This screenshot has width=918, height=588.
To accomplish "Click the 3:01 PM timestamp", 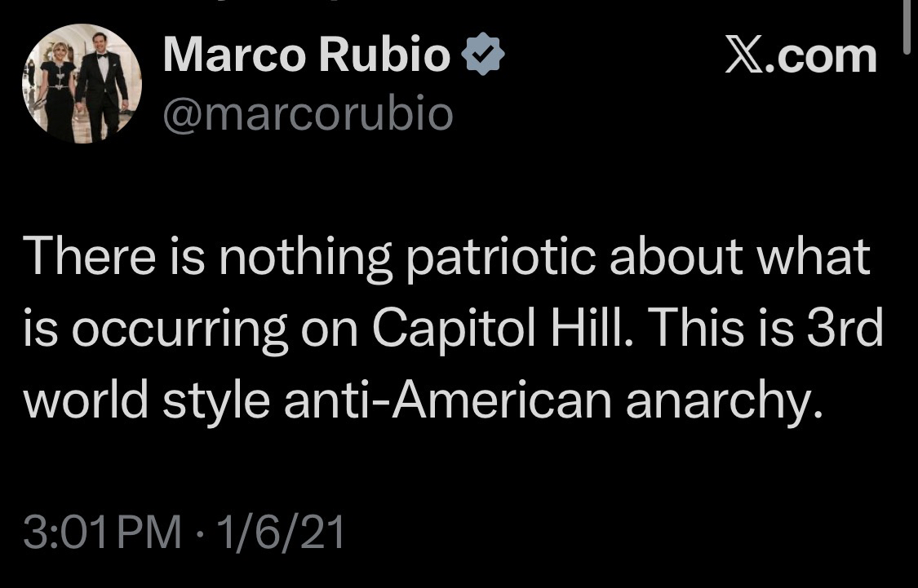I will click(x=103, y=534).
